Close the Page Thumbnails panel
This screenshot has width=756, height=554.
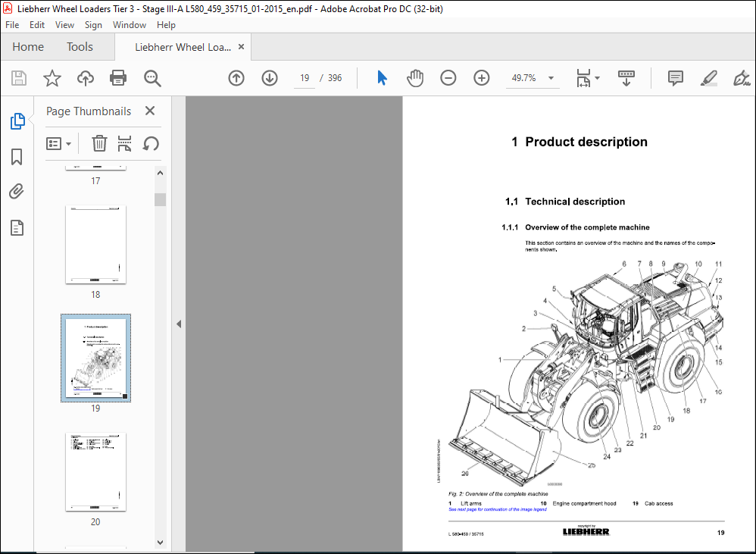tap(150, 111)
